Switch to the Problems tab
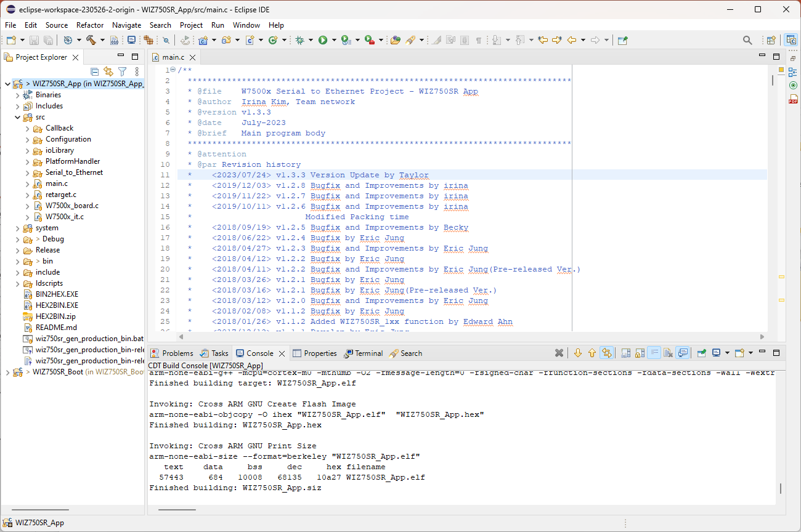The width and height of the screenshot is (801, 532). coord(172,353)
